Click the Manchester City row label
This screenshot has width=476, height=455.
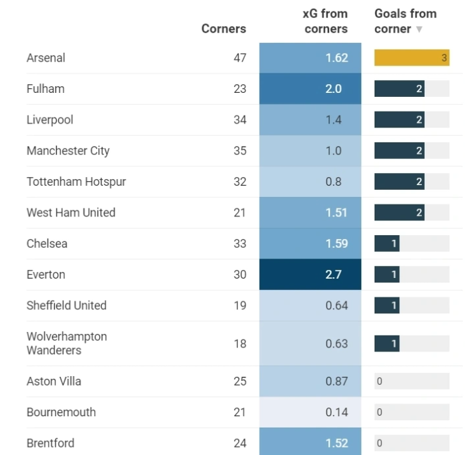tap(68, 151)
